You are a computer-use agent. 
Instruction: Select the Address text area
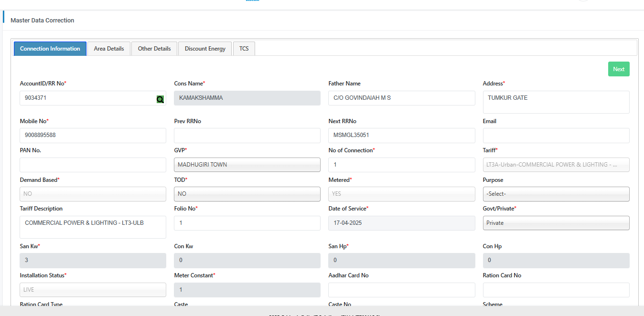pos(556,102)
